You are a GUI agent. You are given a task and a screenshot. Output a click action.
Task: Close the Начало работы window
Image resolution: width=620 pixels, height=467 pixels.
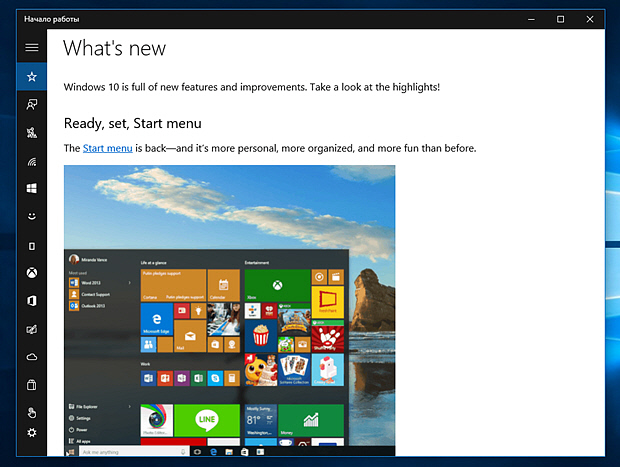(590, 19)
